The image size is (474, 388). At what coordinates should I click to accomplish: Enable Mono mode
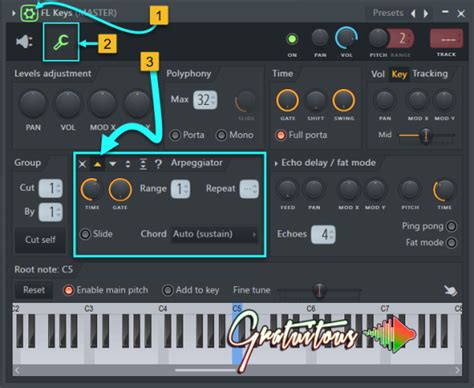pos(221,135)
